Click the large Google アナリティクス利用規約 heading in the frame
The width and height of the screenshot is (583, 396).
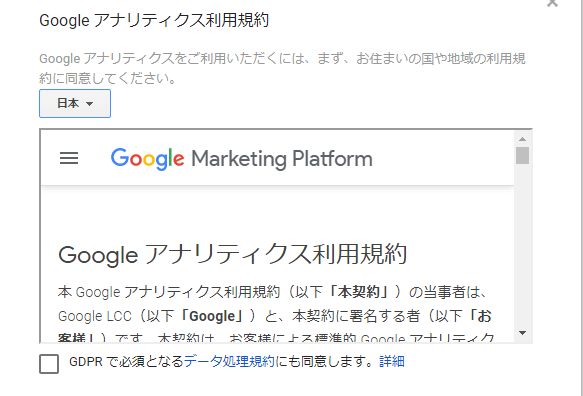[232, 255]
